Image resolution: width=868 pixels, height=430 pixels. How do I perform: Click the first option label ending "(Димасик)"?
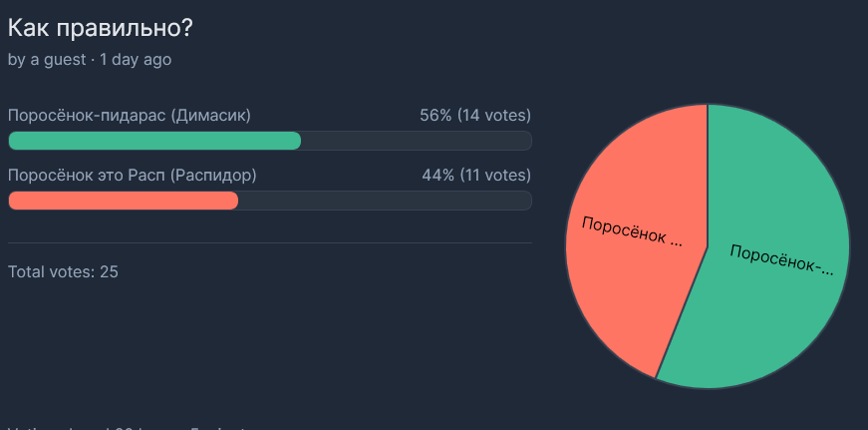(130, 116)
